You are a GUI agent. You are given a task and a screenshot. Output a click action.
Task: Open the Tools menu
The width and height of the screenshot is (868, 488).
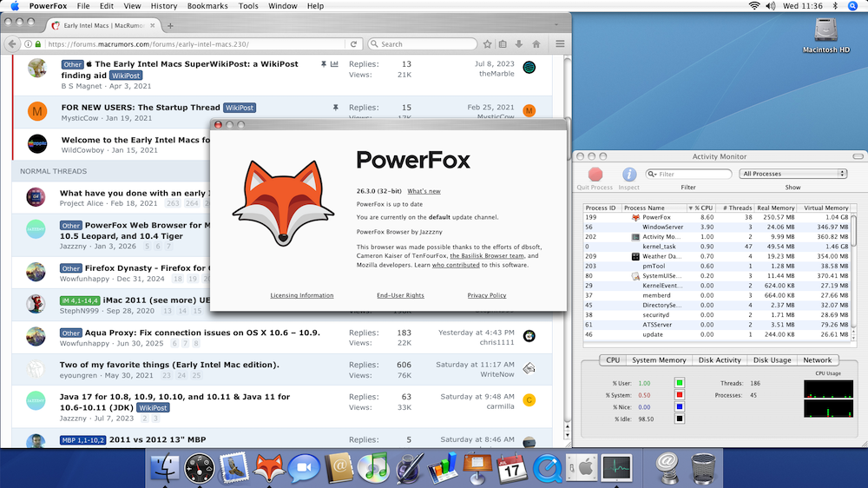[x=248, y=6]
